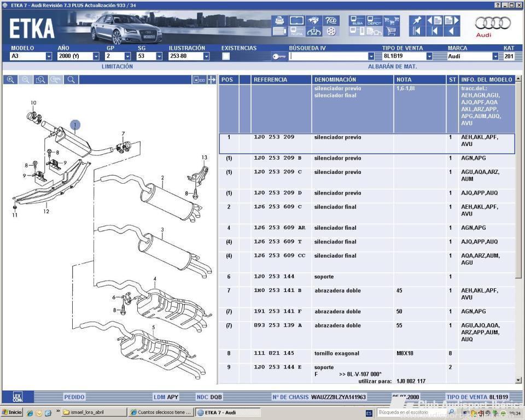This screenshot has height=420, width=525.
Task: Click the Pedido status bar label
Action: 74,397
